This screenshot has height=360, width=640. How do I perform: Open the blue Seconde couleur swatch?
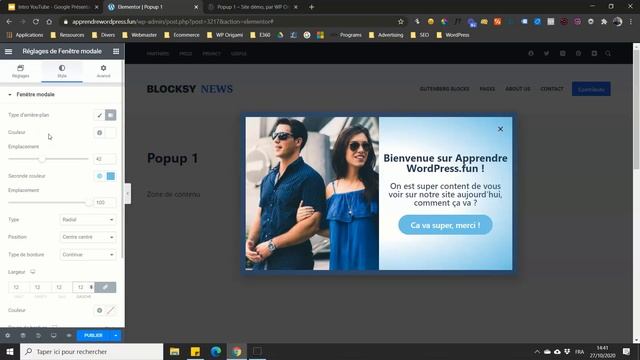111,176
